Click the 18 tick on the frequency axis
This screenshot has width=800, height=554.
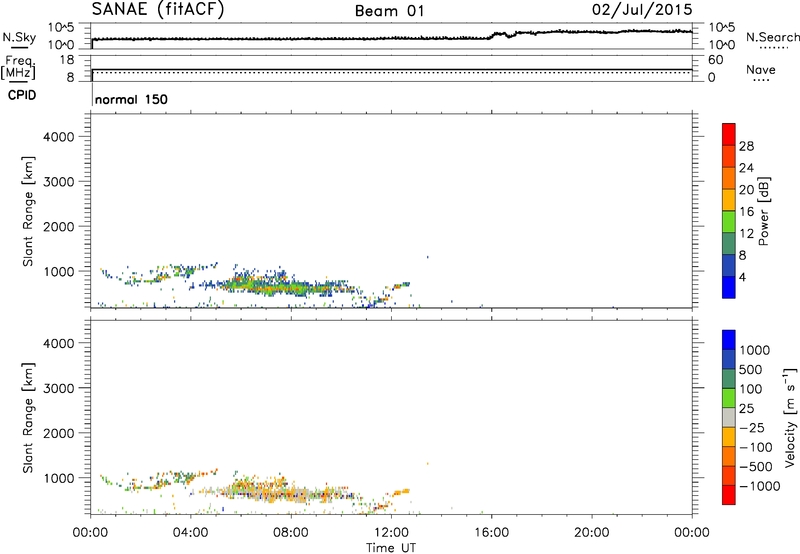(x=67, y=60)
